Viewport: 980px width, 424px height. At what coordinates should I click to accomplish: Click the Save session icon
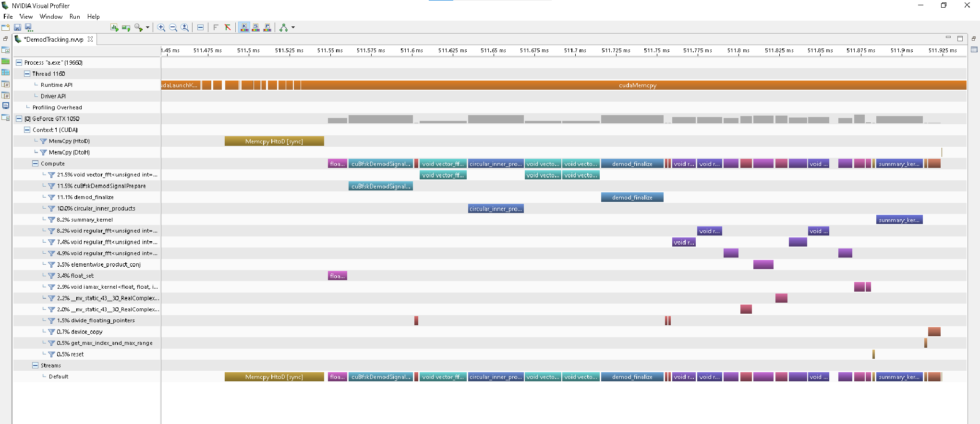(17, 27)
